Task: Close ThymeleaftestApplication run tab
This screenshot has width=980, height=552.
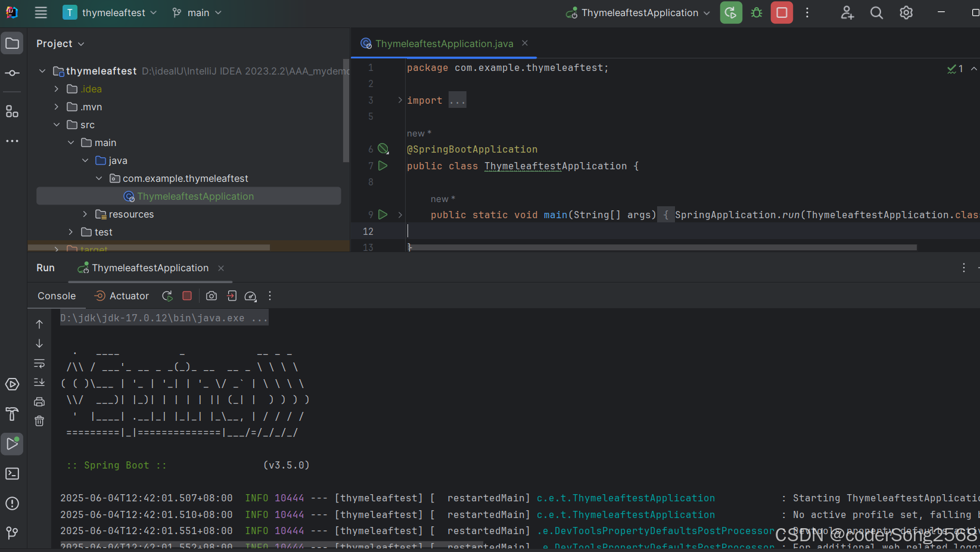Action: point(221,268)
